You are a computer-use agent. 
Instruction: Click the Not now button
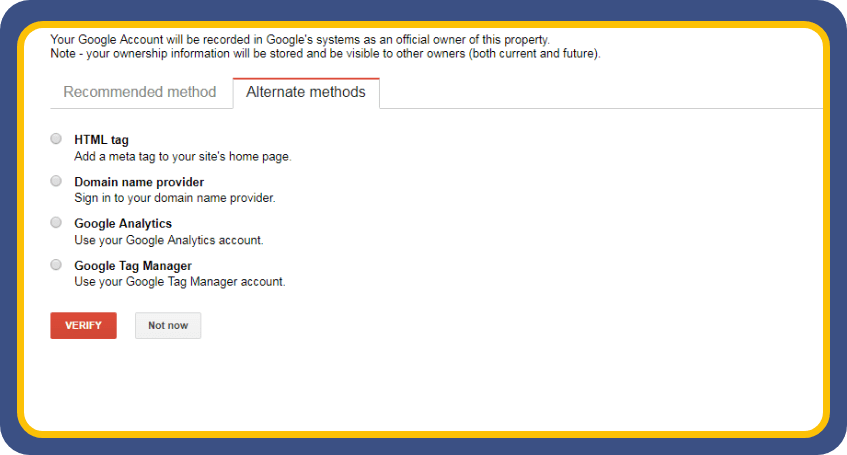click(x=168, y=326)
